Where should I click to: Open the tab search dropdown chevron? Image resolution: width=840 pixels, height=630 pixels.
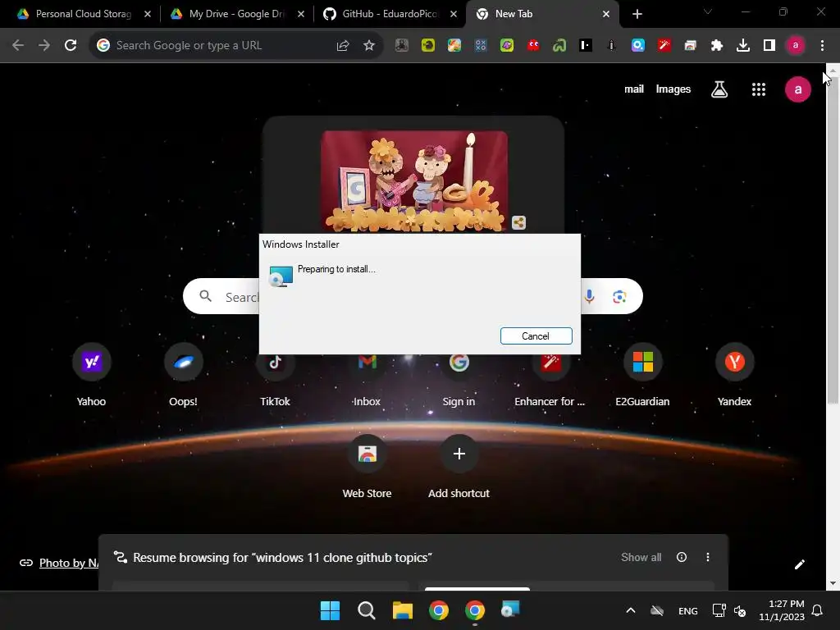click(x=708, y=11)
